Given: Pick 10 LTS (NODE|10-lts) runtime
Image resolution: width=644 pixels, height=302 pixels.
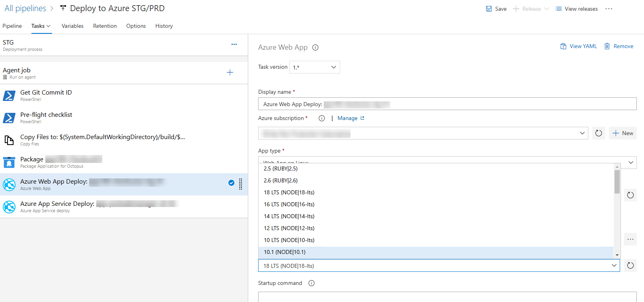Looking at the screenshot, I should [436, 240].
